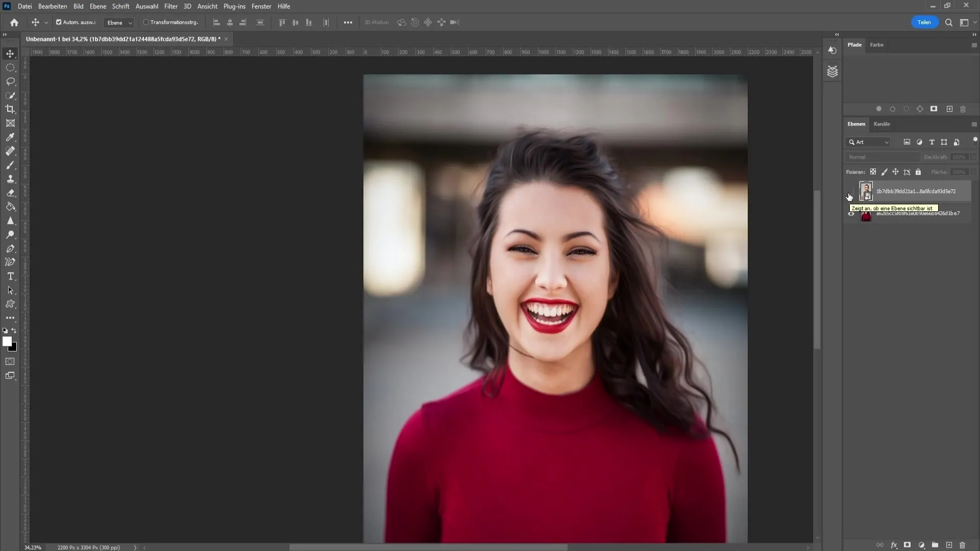Lock position move-arrows icon

coord(896,172)
